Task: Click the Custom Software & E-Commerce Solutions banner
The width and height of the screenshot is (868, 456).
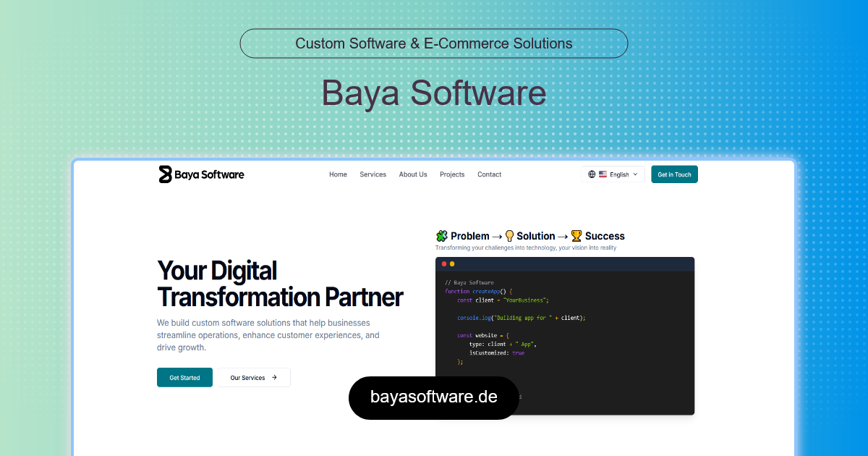Action: point(434,43)
